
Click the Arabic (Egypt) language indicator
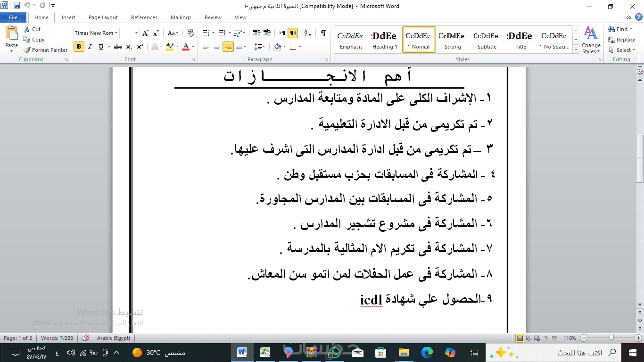point(114,338)
